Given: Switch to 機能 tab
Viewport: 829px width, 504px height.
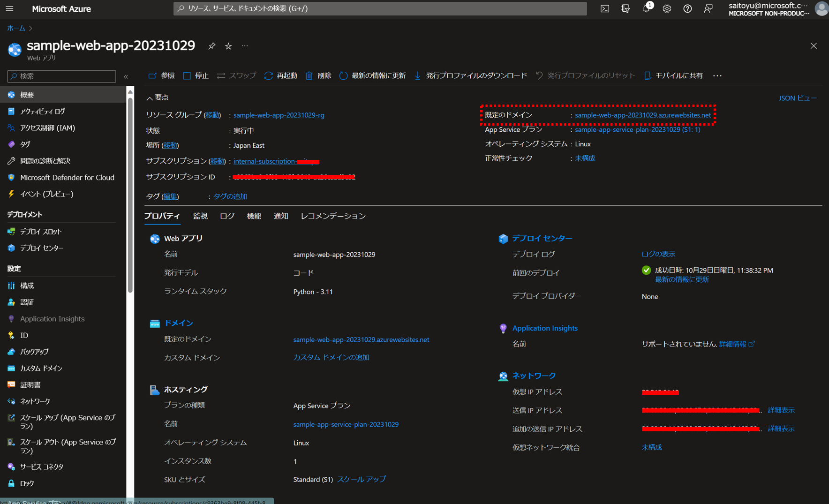Looking at the screenshot, I should click(x=254, y=216).
